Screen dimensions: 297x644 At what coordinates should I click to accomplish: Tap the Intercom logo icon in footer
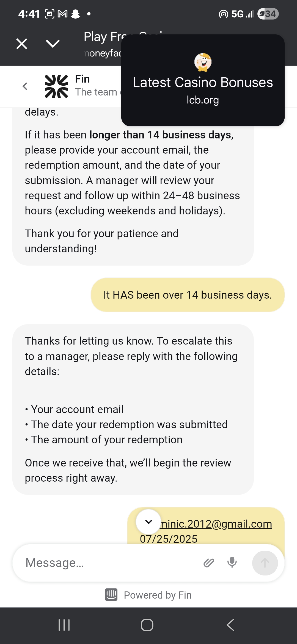[x=111, y=594]
